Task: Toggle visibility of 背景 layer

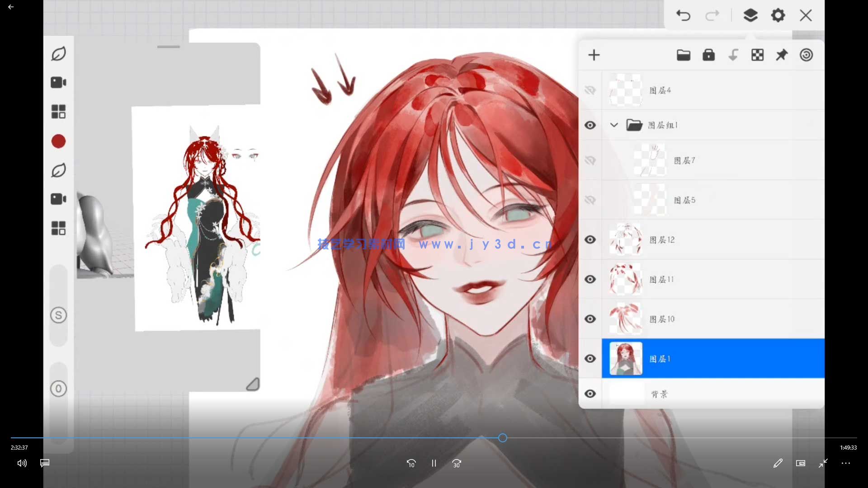Action: pyautogui.click(x=590, y=394)
